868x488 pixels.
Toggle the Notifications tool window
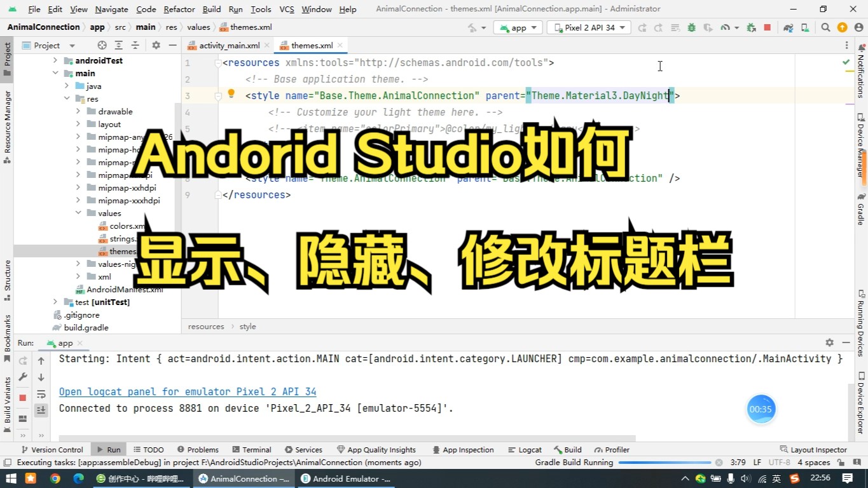861,70
